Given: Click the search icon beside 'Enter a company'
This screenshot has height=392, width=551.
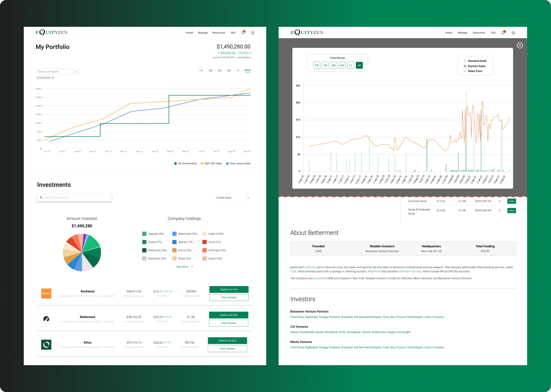Looking at the screenshot, I should coord(76,72).
